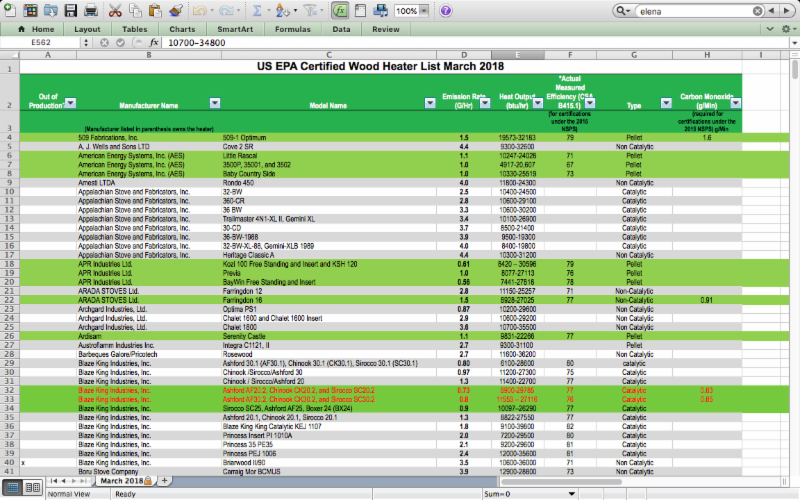Click the Print icon in toolbar
The image size is (800, 500).
click(90, 11)
